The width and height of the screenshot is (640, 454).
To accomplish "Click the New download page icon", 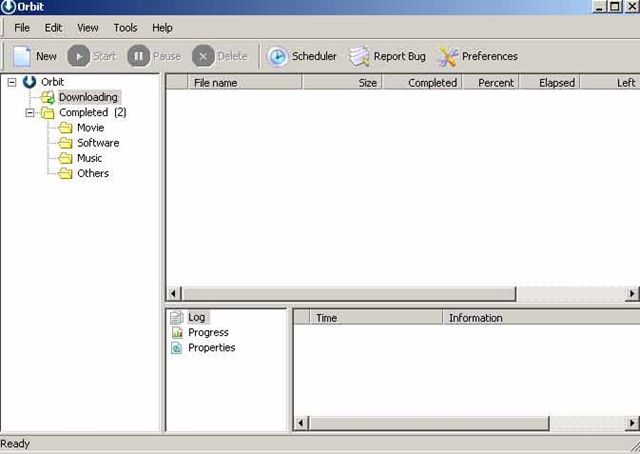I will (22, 56).
